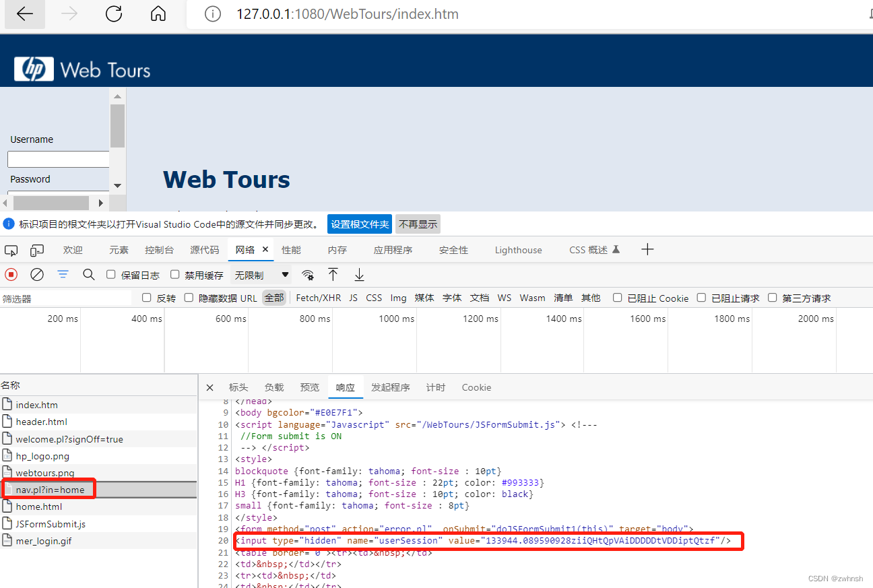This screenshot has height=588, width=873.
Task: Add a DevTools tab with plus icon
Action: (x=647, y=249)
